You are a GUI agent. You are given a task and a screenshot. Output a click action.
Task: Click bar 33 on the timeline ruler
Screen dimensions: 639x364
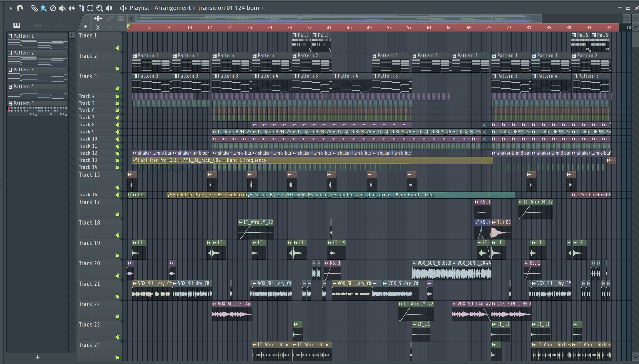289,27
